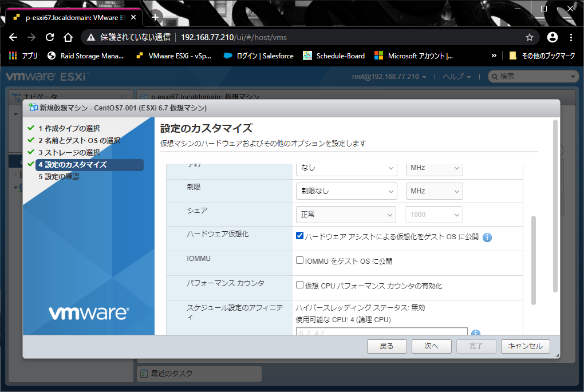Open the Raid Storage Manager bookmark
Image resolution: width=584 pixels, height=392 pixels.
point(86,56)
